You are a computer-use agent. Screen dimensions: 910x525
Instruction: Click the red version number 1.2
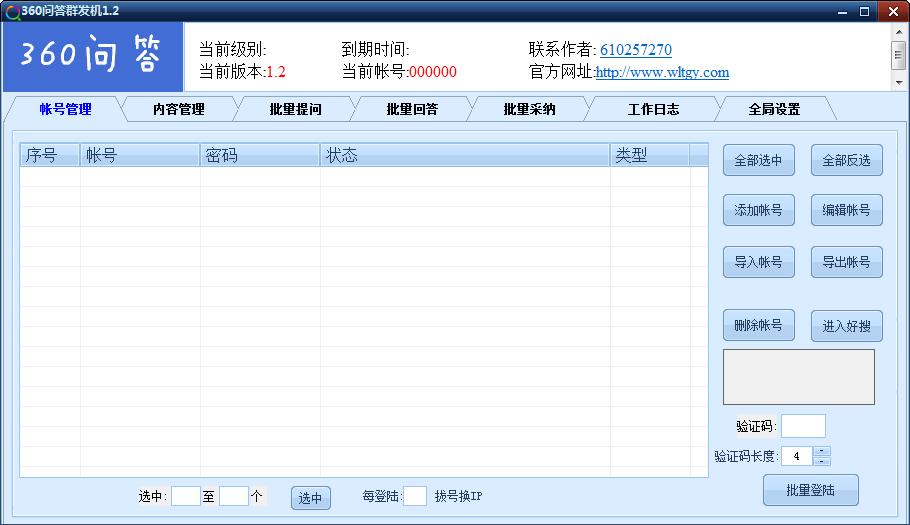[276, 72]
